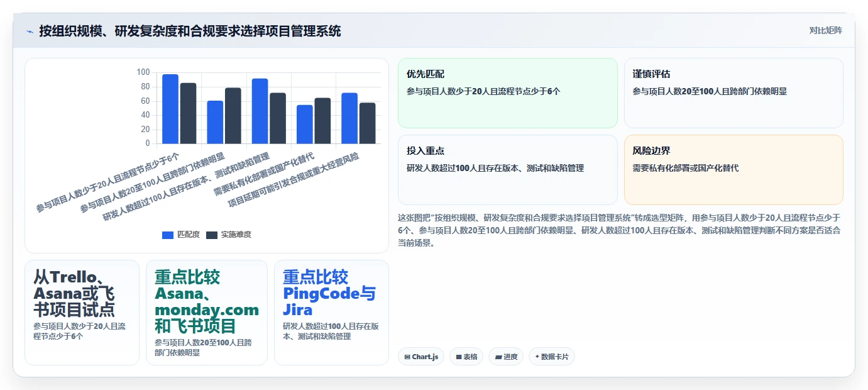Click the sparkle icon in 数据卡片 chip

tap(537, 357)
